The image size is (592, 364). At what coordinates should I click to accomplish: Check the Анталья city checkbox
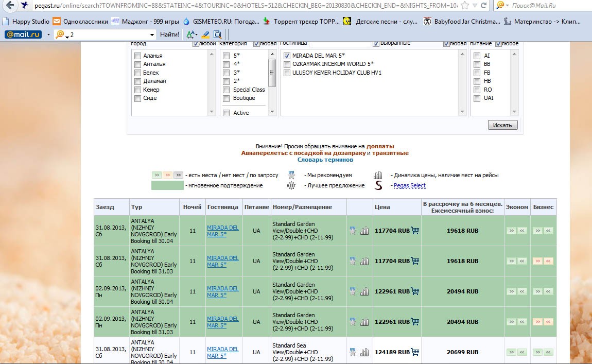(138, 64)
